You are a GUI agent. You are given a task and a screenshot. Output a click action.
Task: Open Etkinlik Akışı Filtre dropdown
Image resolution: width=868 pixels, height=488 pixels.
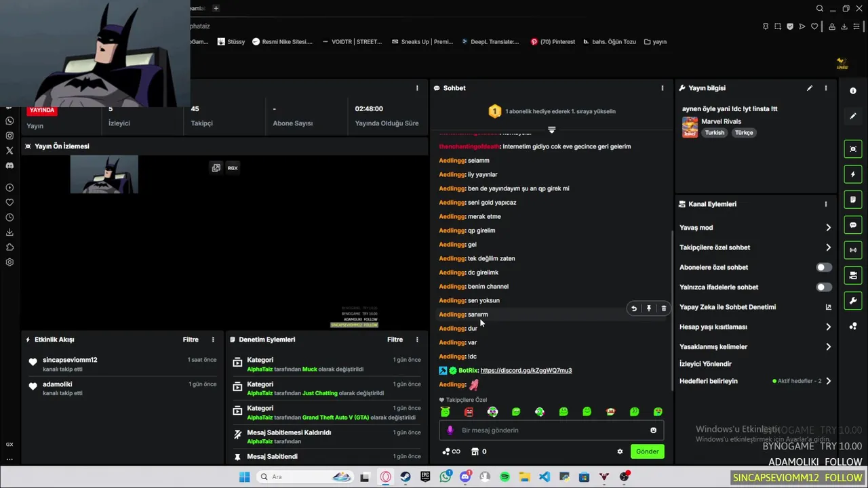191,340
